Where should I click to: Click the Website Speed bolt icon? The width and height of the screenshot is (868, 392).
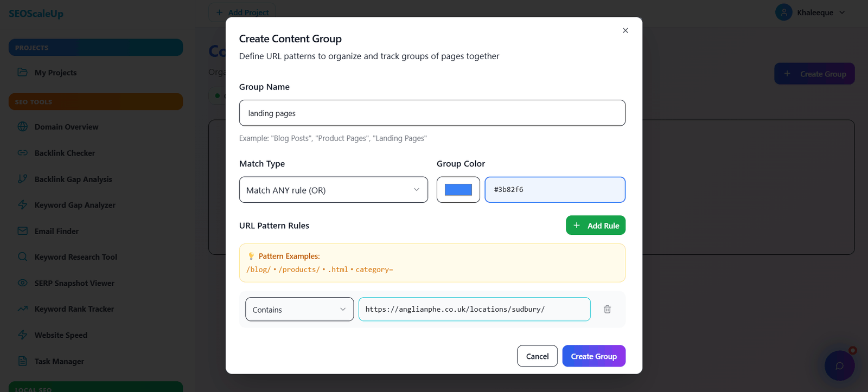22,335
